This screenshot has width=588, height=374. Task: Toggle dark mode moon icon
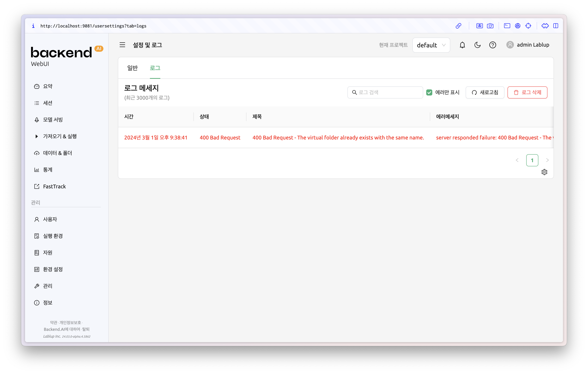[477, 45]
